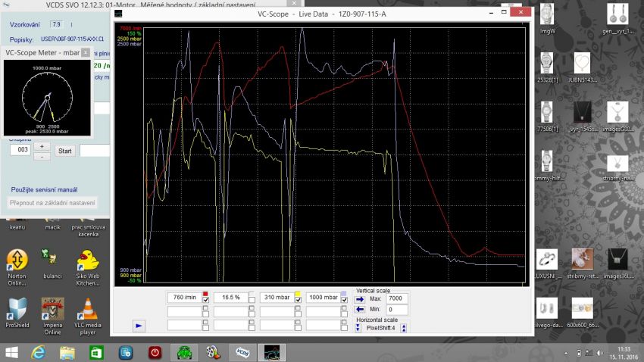This screenshot has width=644, height=362.
Task: Open Windows Store from taskbar
Action: coord(96,353)
